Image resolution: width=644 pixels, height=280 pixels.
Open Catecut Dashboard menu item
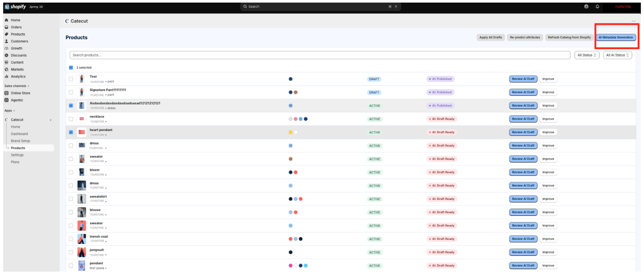pyautogui.click(x=19, y=134)
